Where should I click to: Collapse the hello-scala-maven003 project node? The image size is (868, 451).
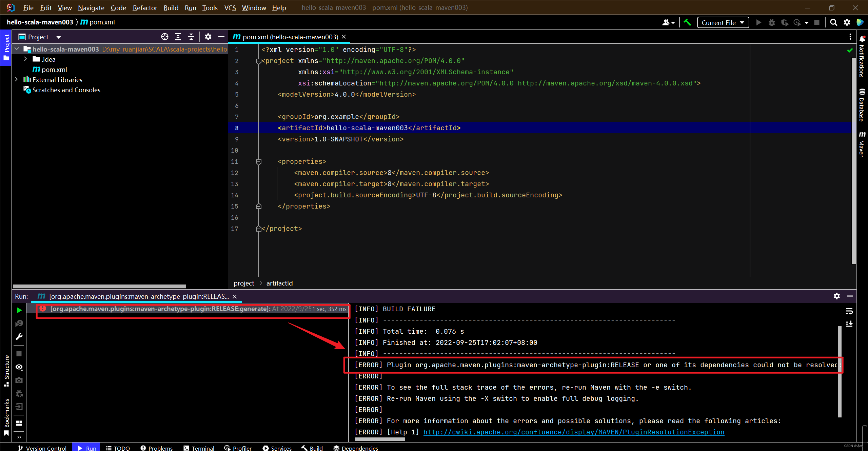pos(17,49)
